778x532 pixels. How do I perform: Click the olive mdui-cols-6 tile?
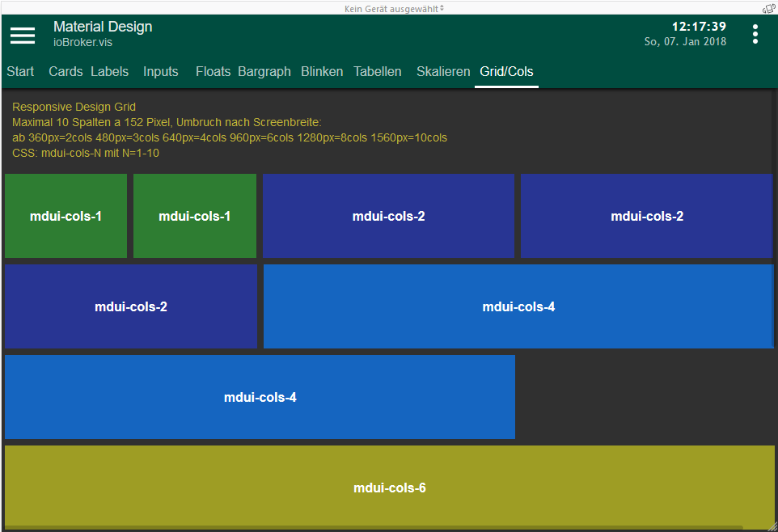pos(389,488)
